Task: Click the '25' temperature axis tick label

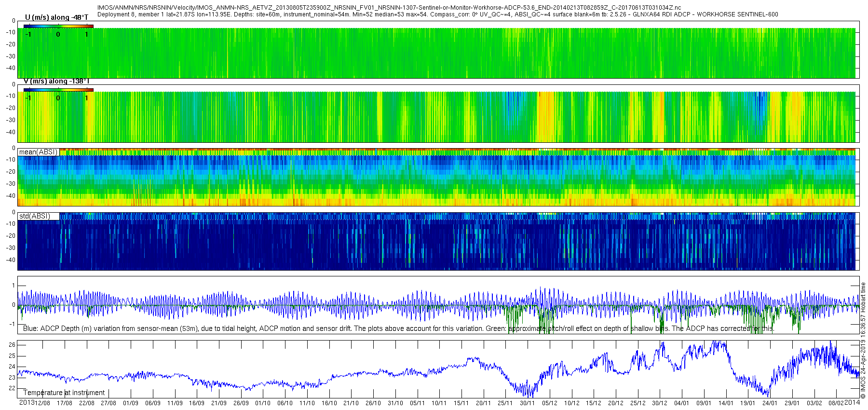Action: [x=12, y=356]
